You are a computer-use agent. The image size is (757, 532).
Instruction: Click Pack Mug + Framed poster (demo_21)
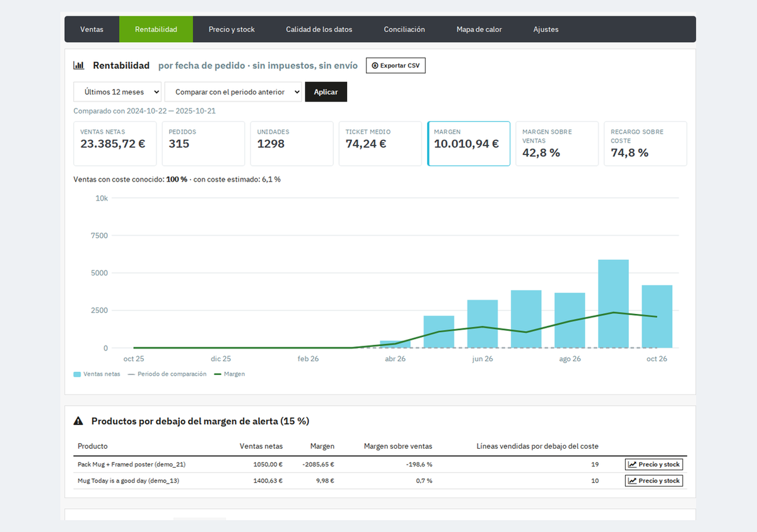click(131, 465)
